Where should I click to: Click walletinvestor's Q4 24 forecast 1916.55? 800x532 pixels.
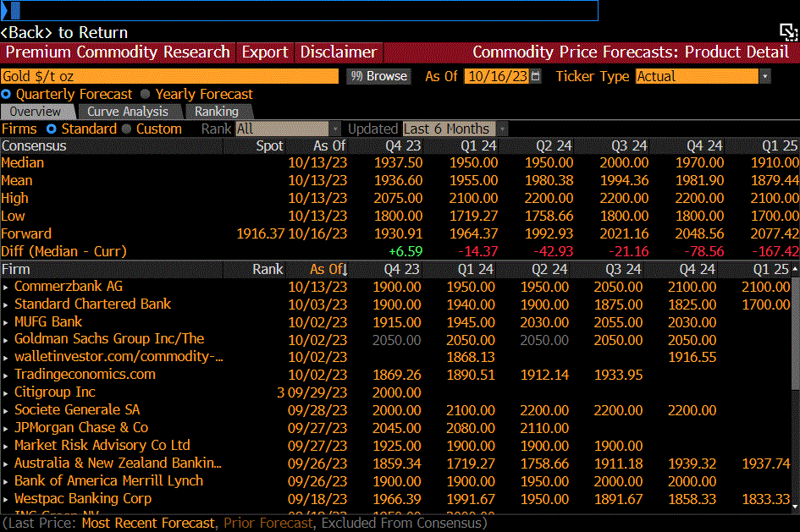pyautogui.click(x=692, y=358)
